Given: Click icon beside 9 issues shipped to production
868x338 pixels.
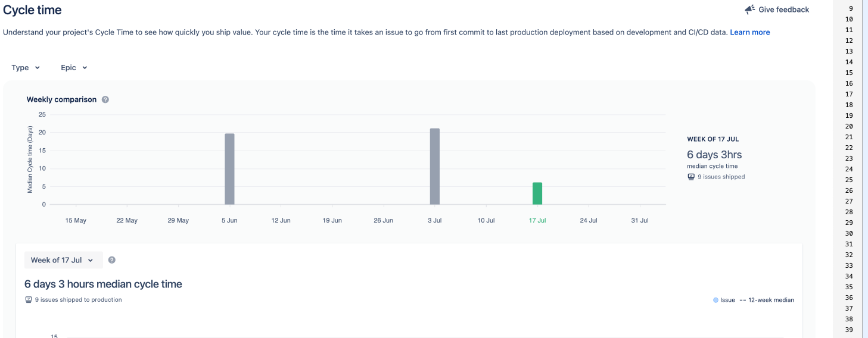Looking at the screenshot, I should click(x=29, y=300).
